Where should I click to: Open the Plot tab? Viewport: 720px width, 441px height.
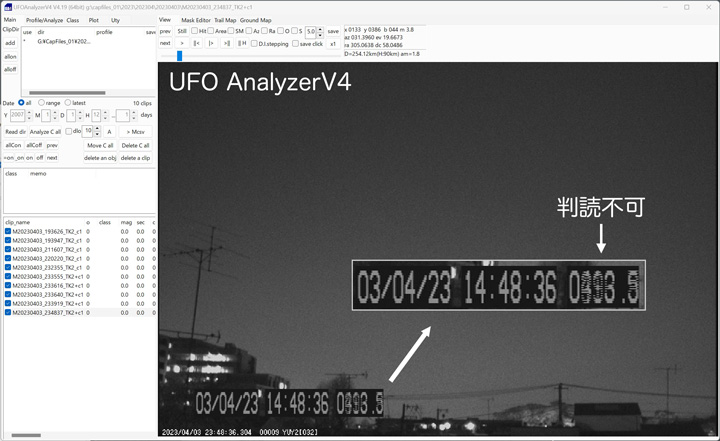[94, 20]
